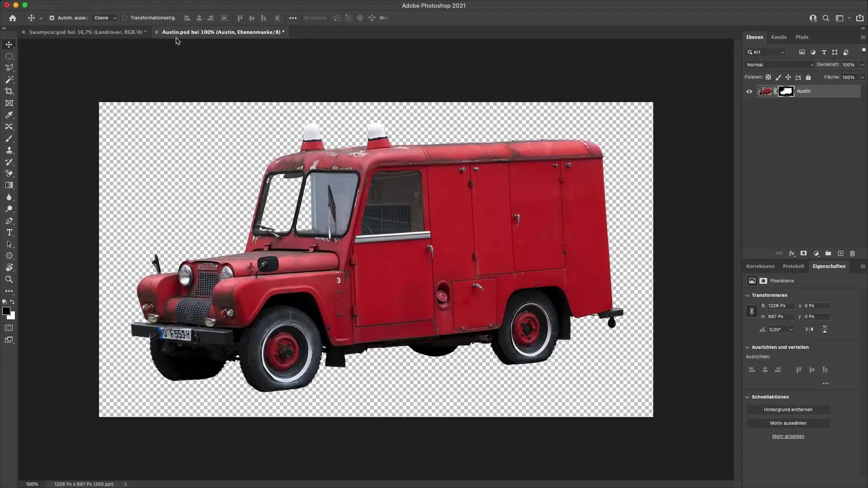This screenshot has width=868, height=488.
Task: Collapse the Transformieren section
Action: tap(747, 295)
